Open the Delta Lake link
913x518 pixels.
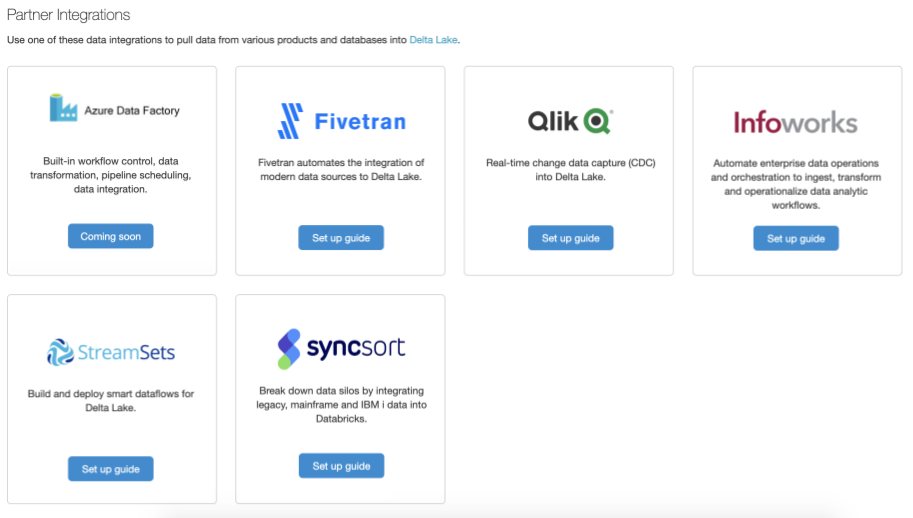pyautogui.click(x=433, y=40)
